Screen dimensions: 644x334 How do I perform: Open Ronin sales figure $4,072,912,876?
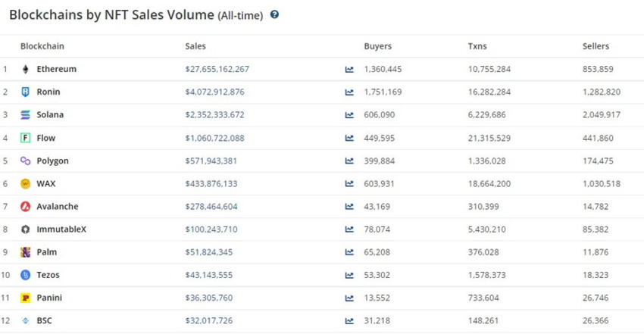[214, 92]
